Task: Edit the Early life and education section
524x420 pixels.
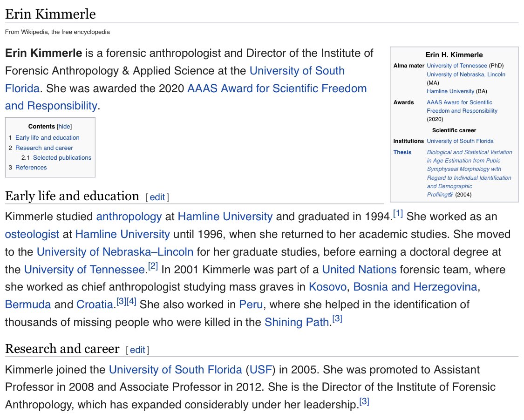Action: point(157,197)
